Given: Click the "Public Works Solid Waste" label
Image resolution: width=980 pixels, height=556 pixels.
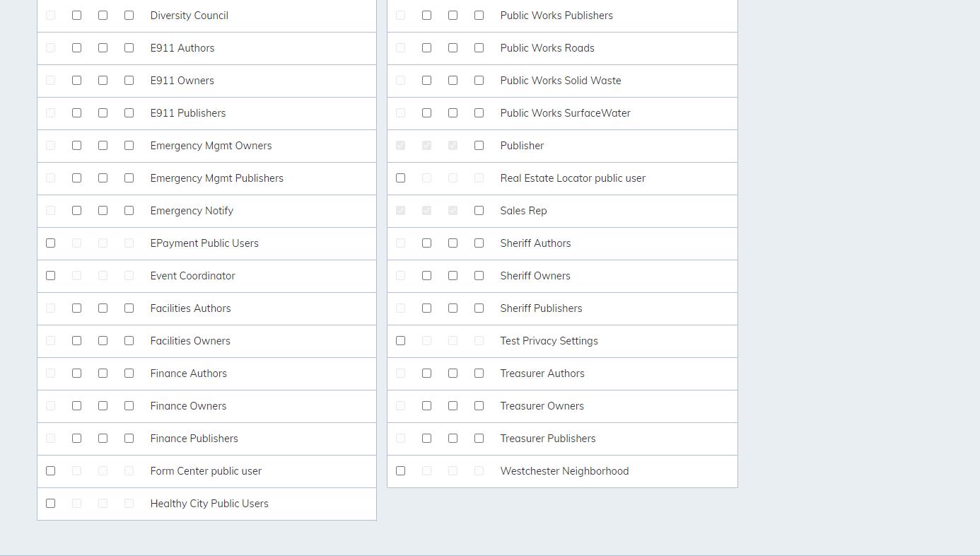Looking at the screenshot, I should [x=561, y=81].
